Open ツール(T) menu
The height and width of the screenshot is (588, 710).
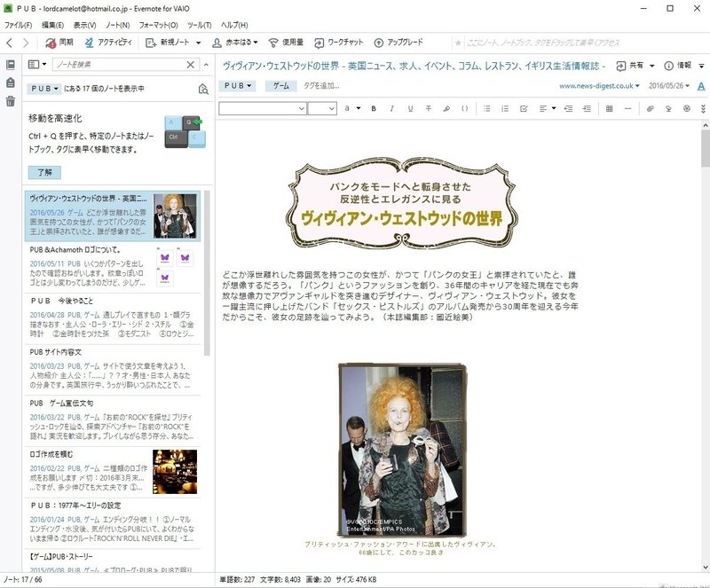click(x=199, y=26)
